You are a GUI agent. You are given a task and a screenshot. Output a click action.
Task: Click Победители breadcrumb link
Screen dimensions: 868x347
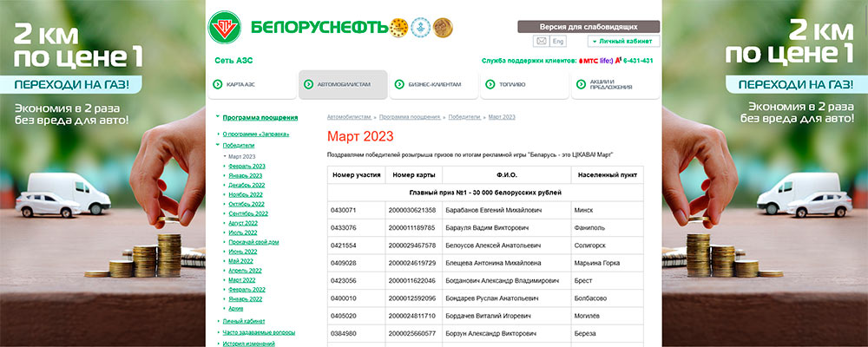tap(464, 117)
